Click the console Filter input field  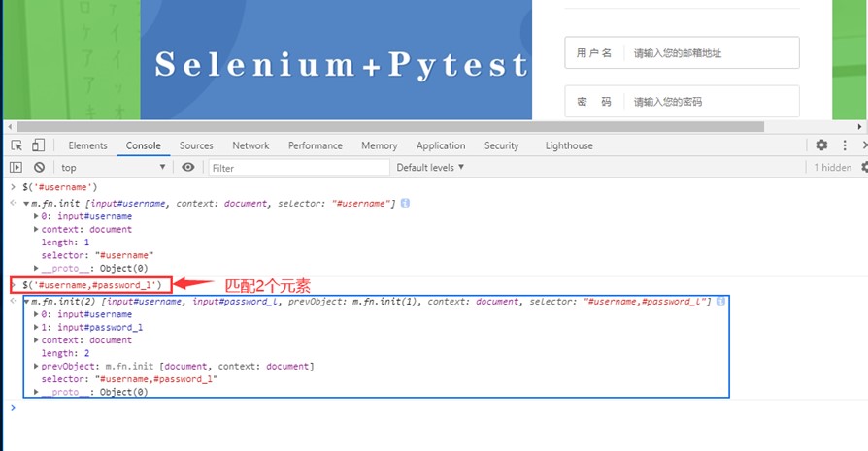tap(299, 168)
